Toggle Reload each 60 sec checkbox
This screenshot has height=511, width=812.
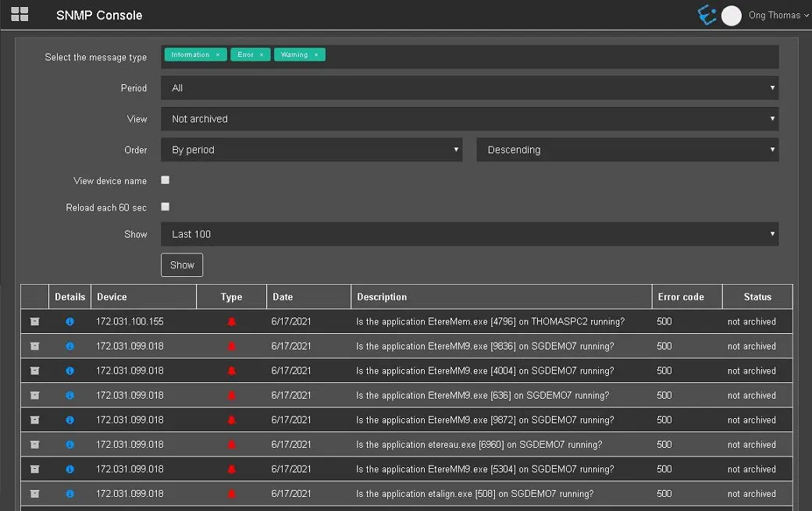165,207
